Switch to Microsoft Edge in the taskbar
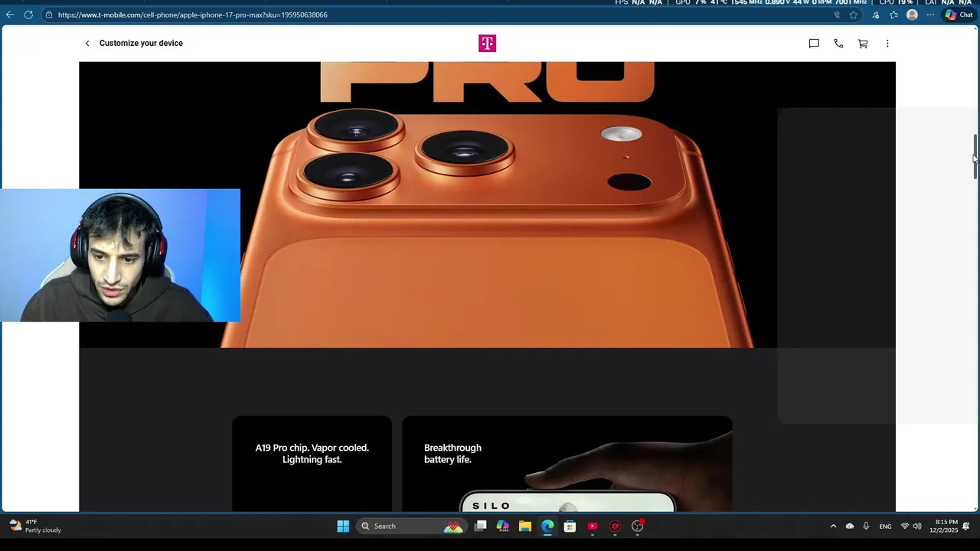Viewport: 980px width, 551px height. pos(547,526)
